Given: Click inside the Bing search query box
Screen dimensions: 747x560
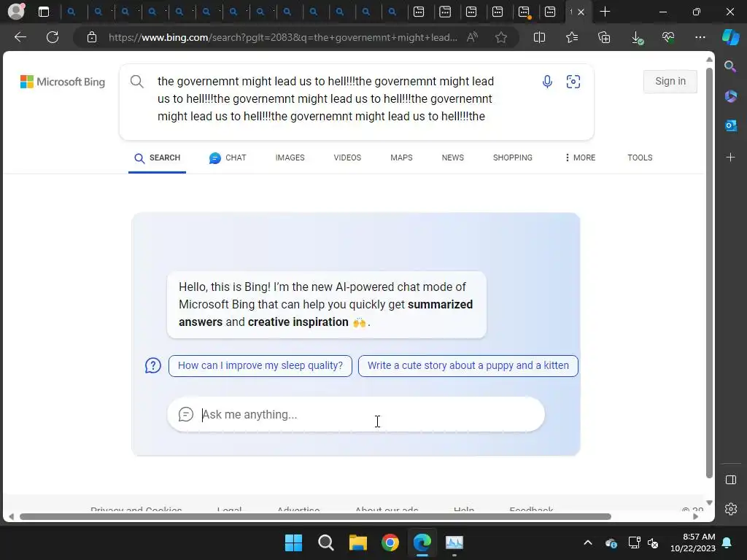Looking at the screenshot, I should point(326,99).
